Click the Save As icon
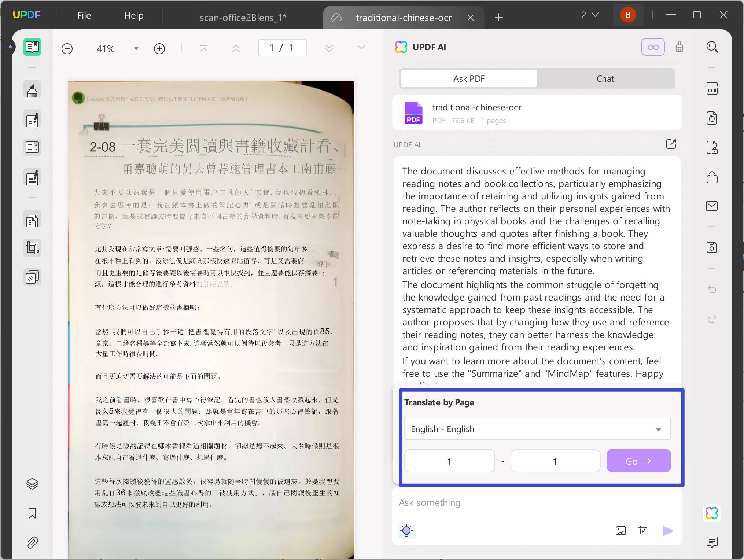This screenshot has width=744, height=560. pos(712,247)
